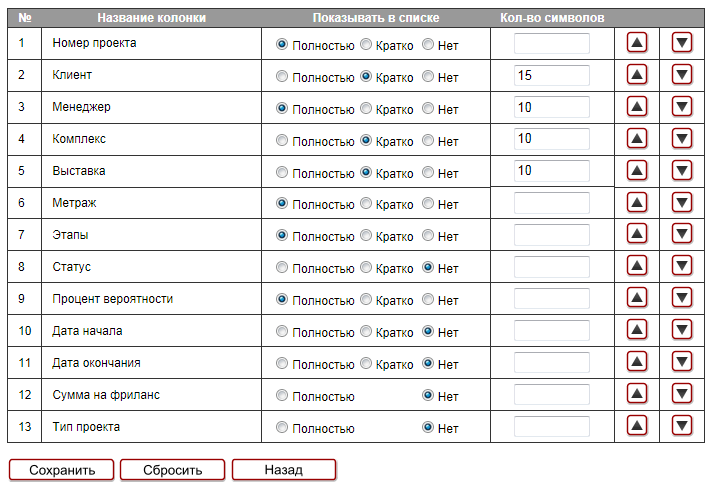714x489 pixels.
Task: Move the Менеджер row down
Action: (x=682, y=107)
